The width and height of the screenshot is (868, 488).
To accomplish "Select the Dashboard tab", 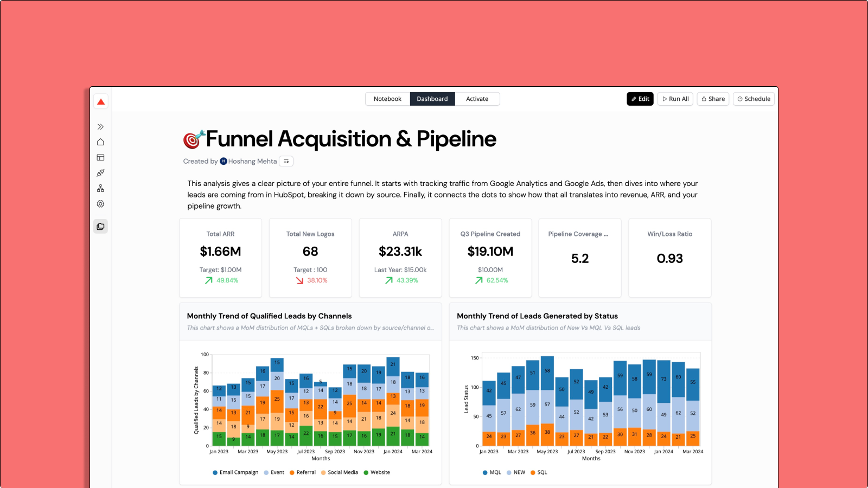I will tap(432, 99).
